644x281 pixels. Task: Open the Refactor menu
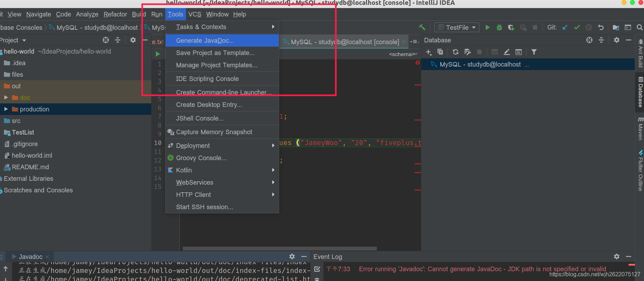point(115,14)
